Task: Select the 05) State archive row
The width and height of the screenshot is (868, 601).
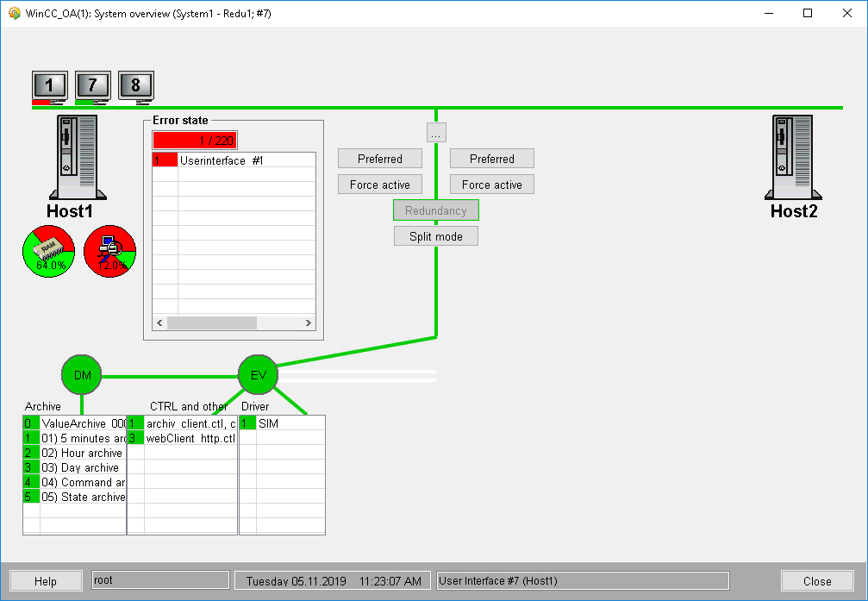Action: tap(75, 497)
